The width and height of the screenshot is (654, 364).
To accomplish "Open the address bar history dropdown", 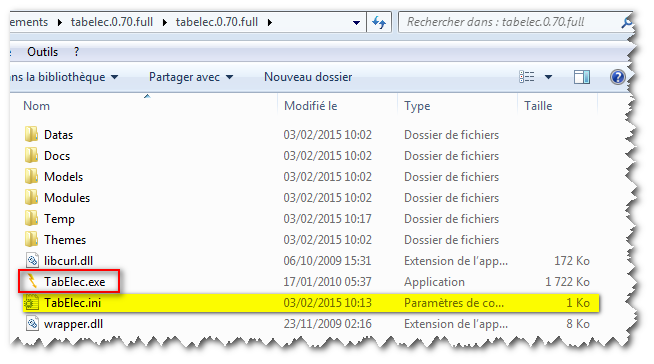I will coord(356,23).
